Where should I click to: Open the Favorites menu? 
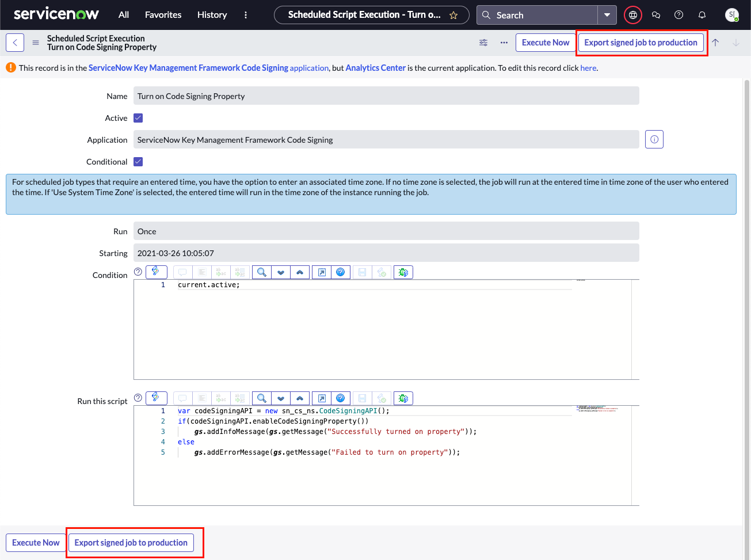(x=163, y=15)
